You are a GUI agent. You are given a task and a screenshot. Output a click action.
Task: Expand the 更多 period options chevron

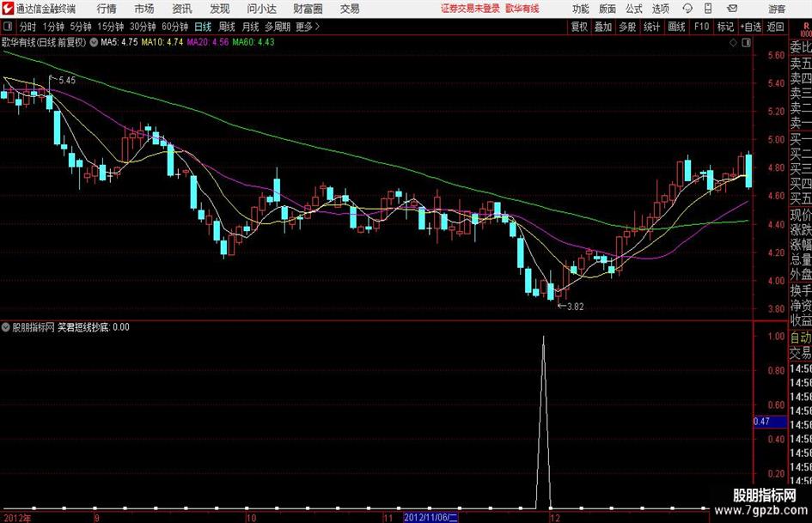pyautogui.click(x=317, y=27)
